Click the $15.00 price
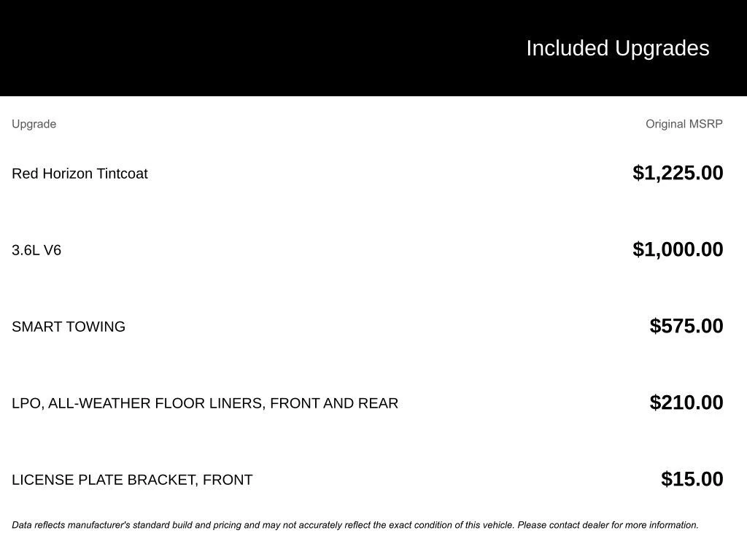Image resolution: width=747 pixels, height=560 pixels. 692,479
